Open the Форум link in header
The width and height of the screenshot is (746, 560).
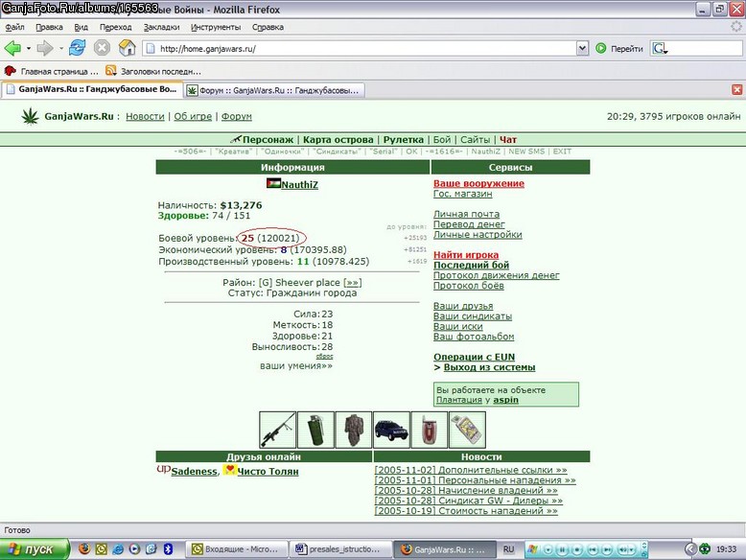(237, 116)
